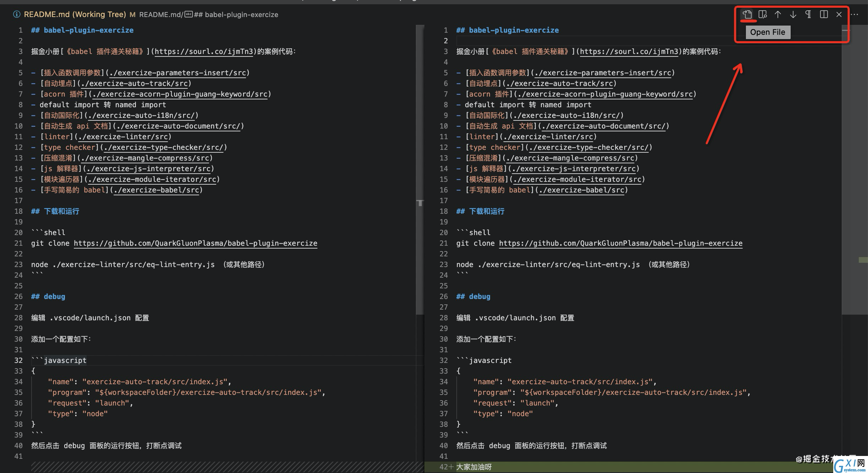
Task: Open the More Actions ellipsis menu
Action: pyautogui.click(x=855, y=15)
